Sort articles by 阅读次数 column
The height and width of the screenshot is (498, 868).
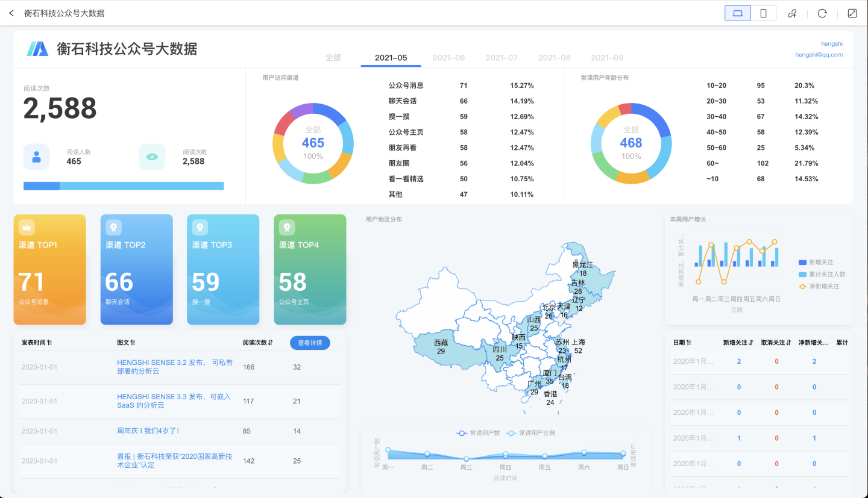coord(257,343)
